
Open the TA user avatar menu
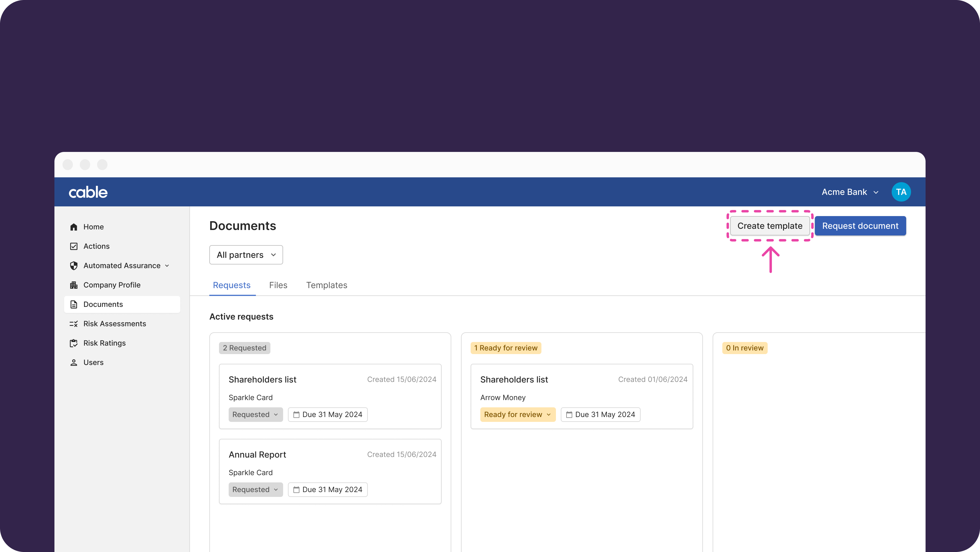tap(901, 192)
